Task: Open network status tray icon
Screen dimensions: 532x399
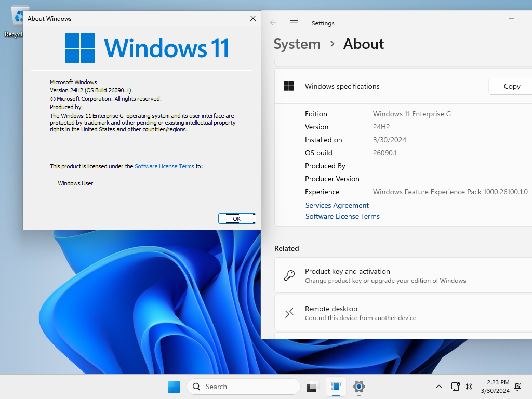Action: click(455, 387)
